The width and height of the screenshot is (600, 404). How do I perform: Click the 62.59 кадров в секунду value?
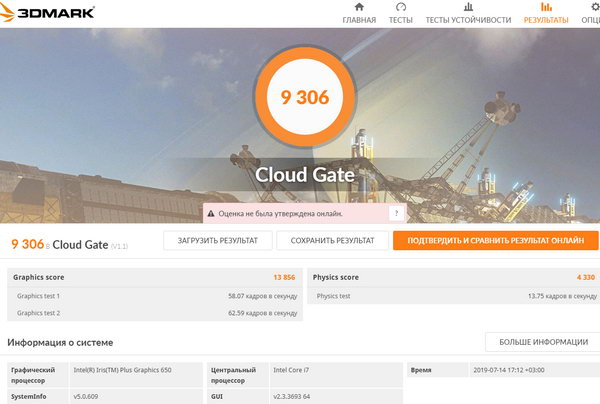(262, 313)
